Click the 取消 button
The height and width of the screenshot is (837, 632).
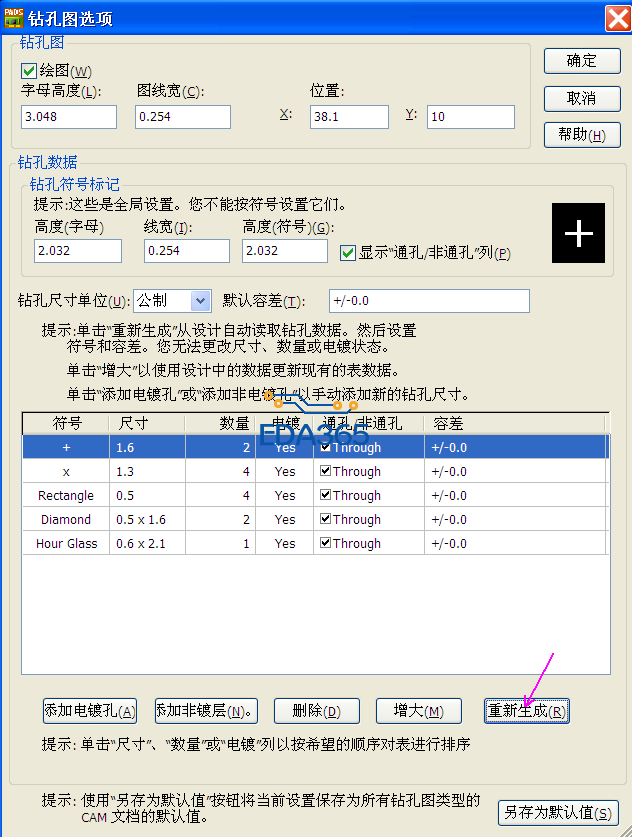pyautogui.click(x=582, y=99)
